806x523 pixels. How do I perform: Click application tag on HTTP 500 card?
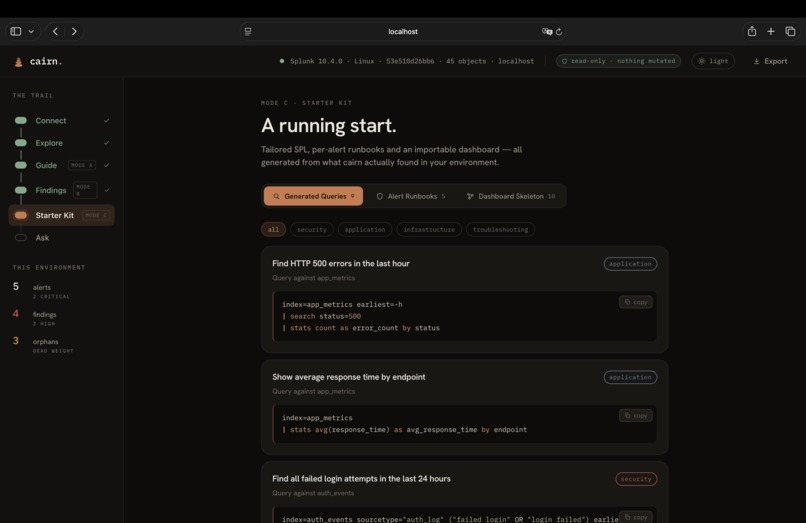pos(630,264)
